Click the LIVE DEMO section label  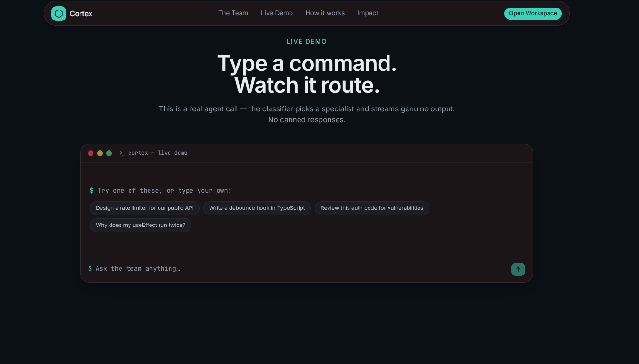point(307,42)
